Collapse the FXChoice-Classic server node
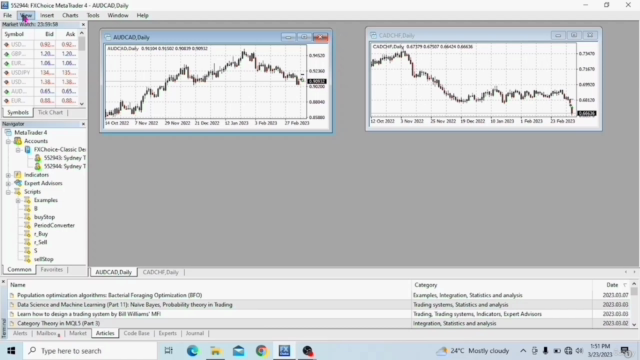This screenshot has height=360, width=640. [x=18, y=150]
